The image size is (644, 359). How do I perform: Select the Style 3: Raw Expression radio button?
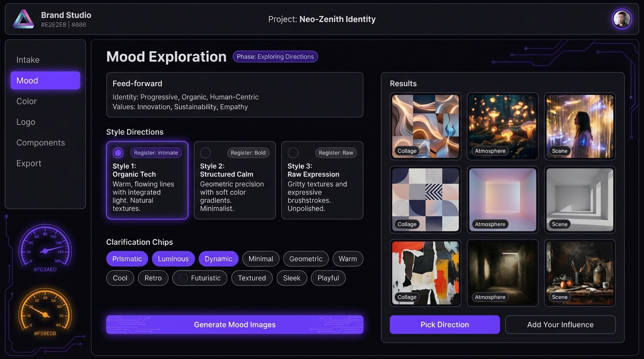pyautogui.click(x=293, y=152)
